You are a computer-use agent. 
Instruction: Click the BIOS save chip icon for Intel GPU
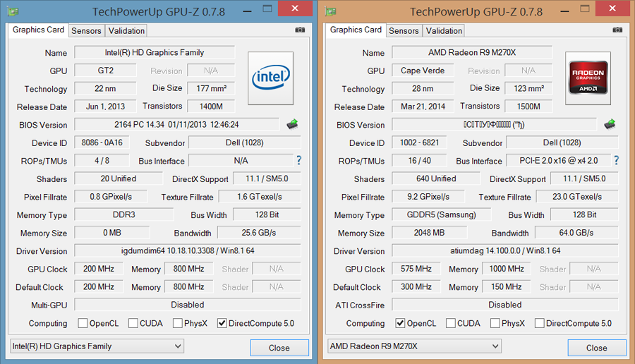pos(292,124)
